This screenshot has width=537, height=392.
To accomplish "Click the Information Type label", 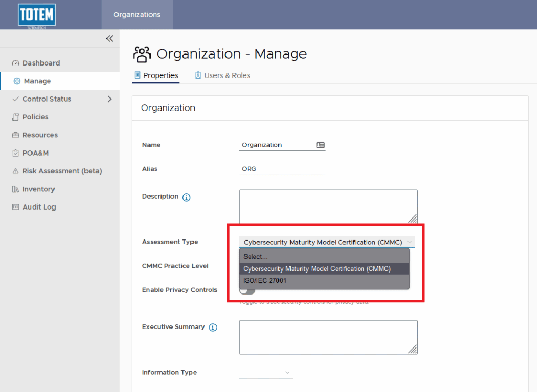I will 169,372.
